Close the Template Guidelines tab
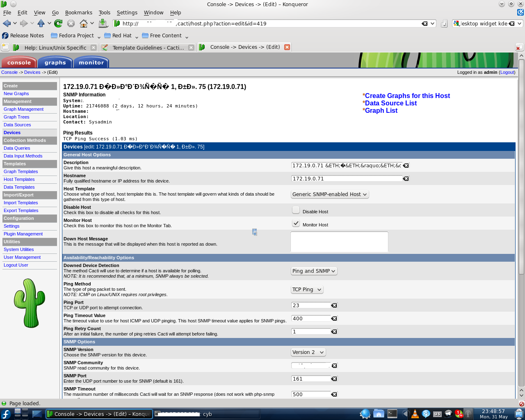525x420 pixels. 191,48
